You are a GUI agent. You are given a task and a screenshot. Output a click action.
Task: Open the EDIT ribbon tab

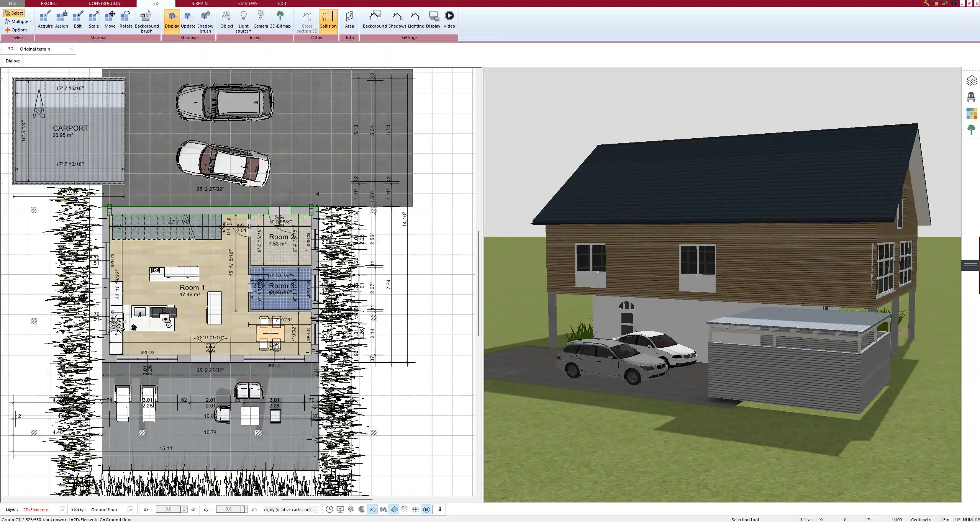pyautogui.click(x=282, y=3)
